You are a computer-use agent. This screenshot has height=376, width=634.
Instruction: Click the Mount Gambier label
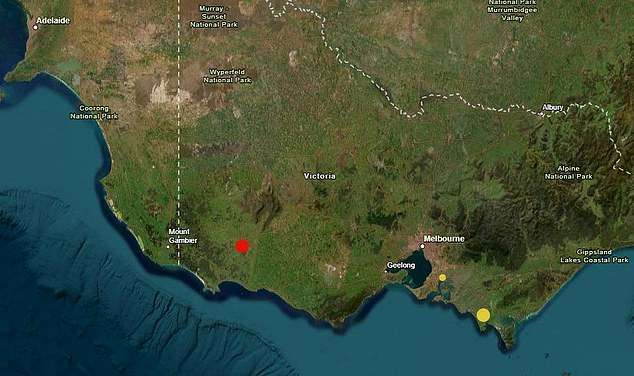183,236
